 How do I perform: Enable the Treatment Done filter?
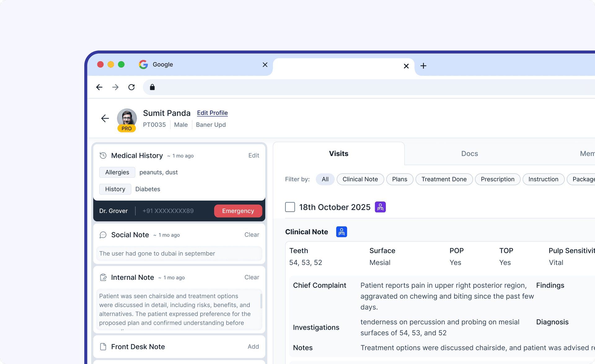coord(444,179)
